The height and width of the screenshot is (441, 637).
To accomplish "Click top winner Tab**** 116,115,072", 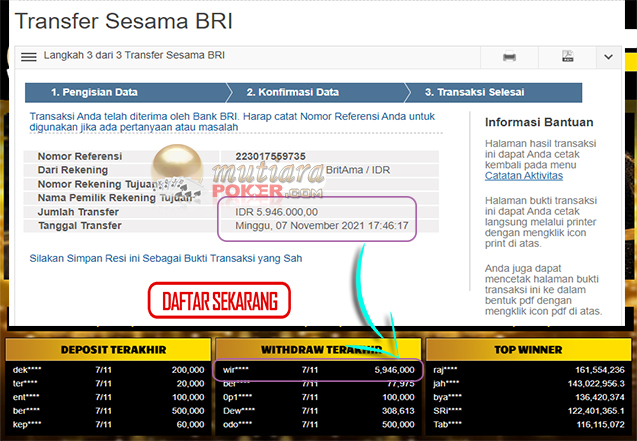I will (529, 424).
